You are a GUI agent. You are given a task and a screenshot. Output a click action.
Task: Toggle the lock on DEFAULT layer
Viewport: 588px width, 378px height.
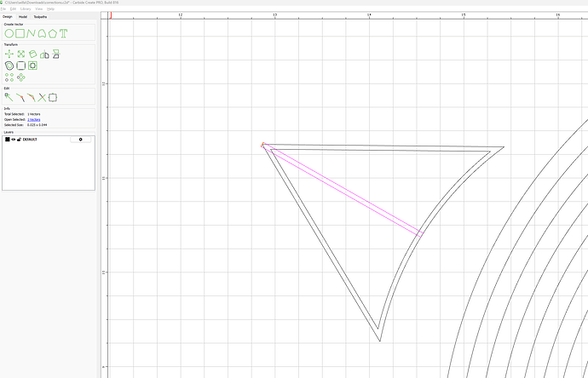click(20, 139)
